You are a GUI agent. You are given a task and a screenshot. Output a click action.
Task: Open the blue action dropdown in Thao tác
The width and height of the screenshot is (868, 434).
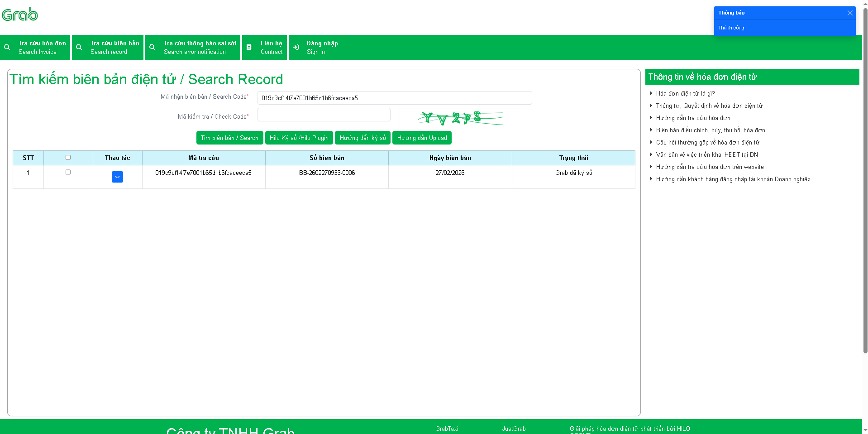coord(117,177)
